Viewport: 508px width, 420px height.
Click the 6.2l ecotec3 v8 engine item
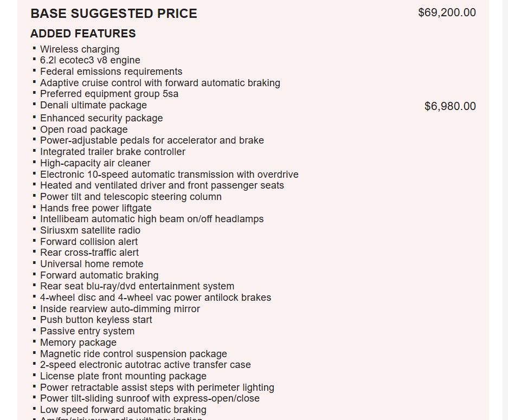[90, 60]
